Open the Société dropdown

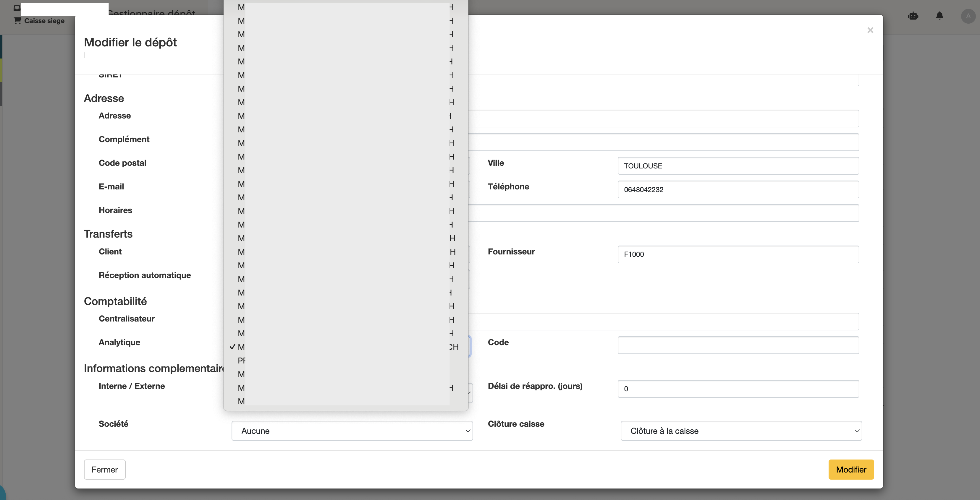[x=352, y=431]
